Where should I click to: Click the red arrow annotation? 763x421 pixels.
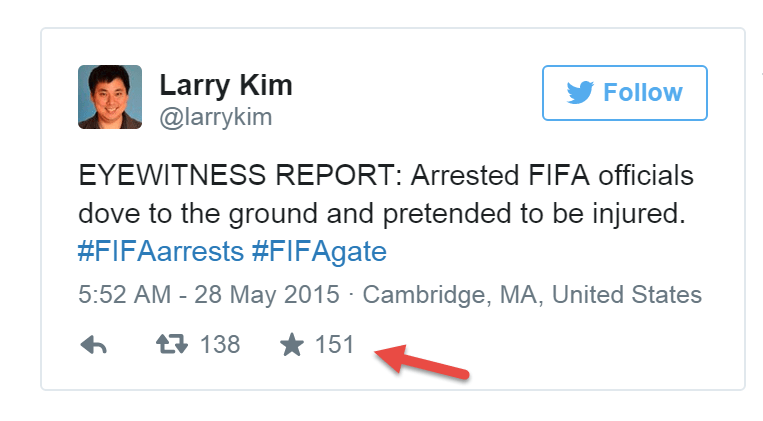(x=421, y=361)
